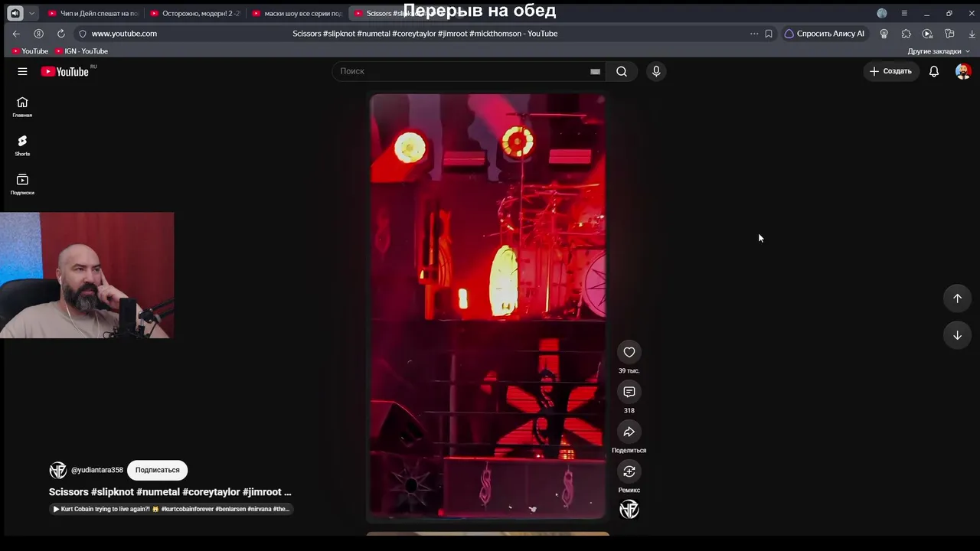Open the Ремикс remix option
Image resolution: width=980 pixels, height=551 pixels.
(629, 471)
